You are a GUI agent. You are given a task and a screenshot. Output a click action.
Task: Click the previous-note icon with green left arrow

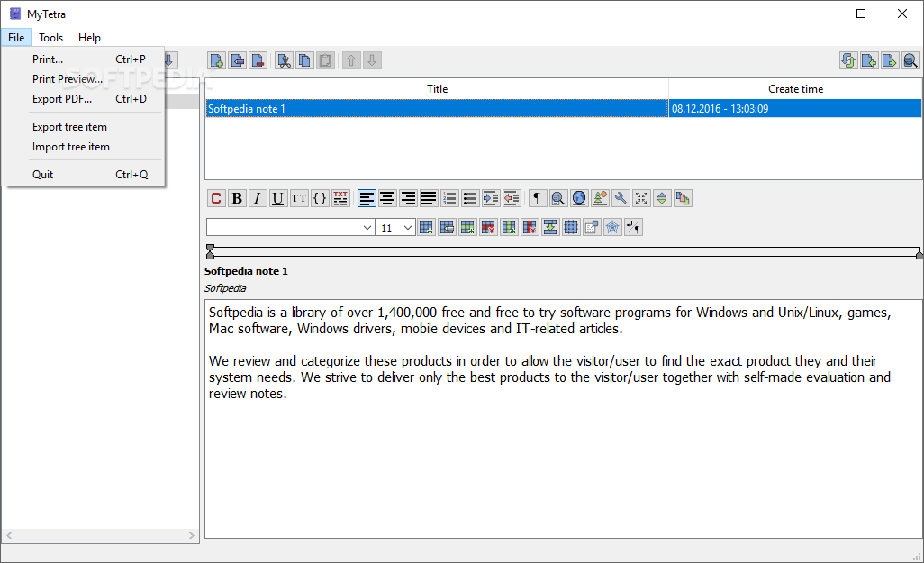pos(869,60)
